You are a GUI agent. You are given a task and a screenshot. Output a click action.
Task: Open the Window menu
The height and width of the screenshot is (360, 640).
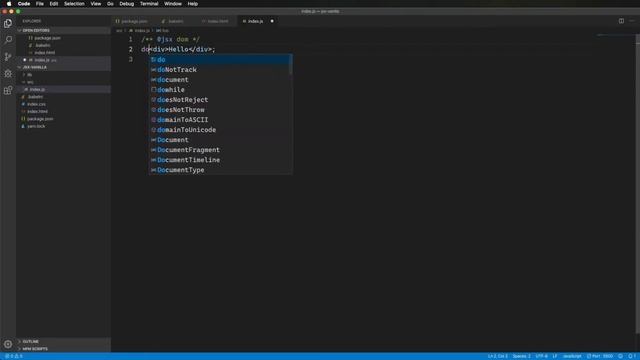[173, 4]
